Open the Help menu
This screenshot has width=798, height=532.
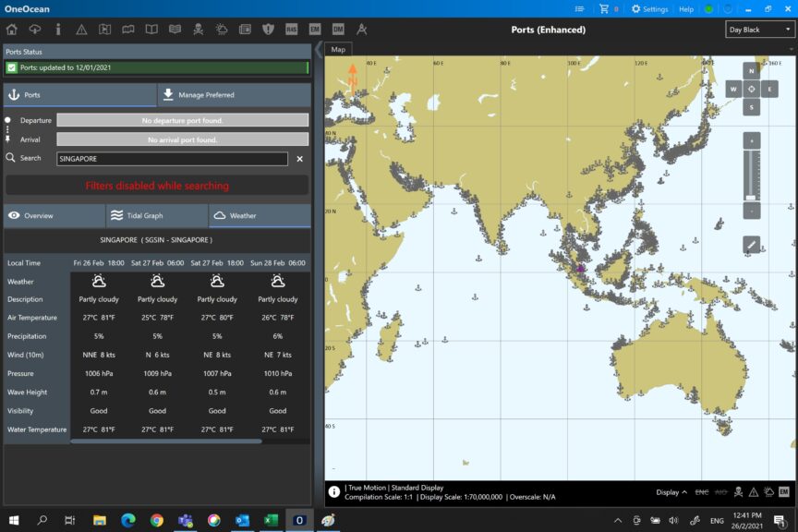686,9
